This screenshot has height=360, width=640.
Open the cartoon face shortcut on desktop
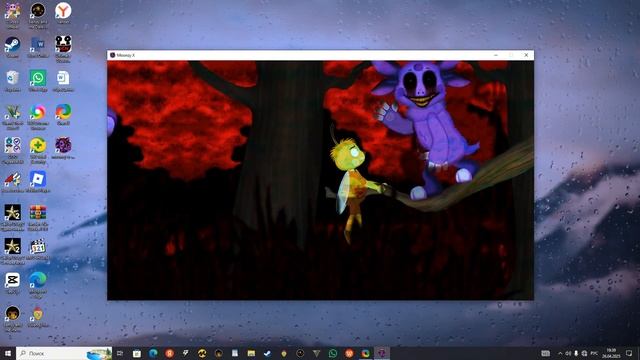[x=13, y=314]
